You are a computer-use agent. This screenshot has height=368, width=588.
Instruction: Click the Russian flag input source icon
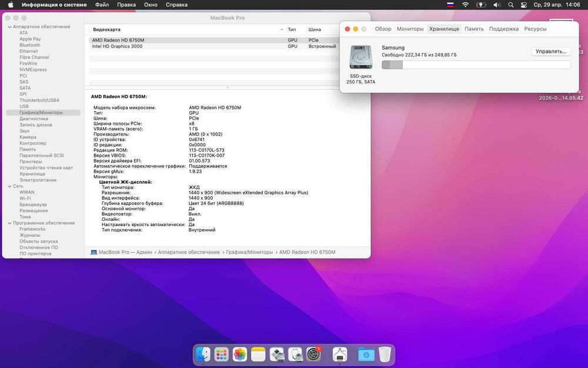click(x=450, y=5)
